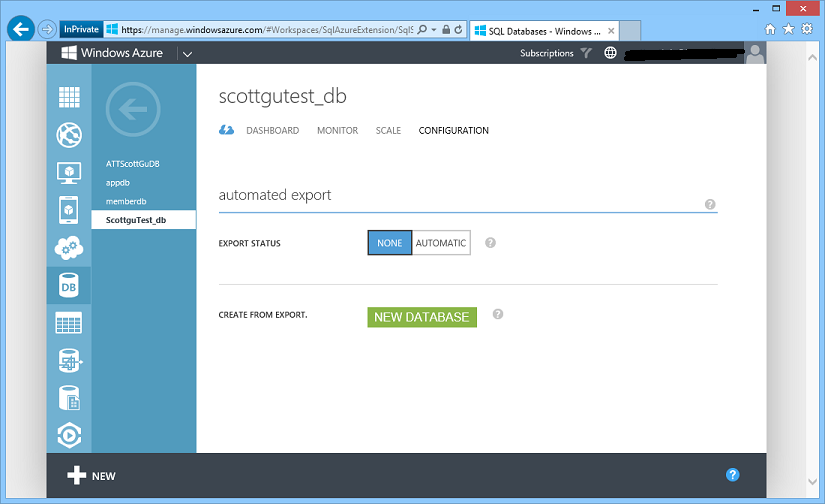Switch to the Monitor tab
This screenshot has height=504, width=825.
click(337, 130)
